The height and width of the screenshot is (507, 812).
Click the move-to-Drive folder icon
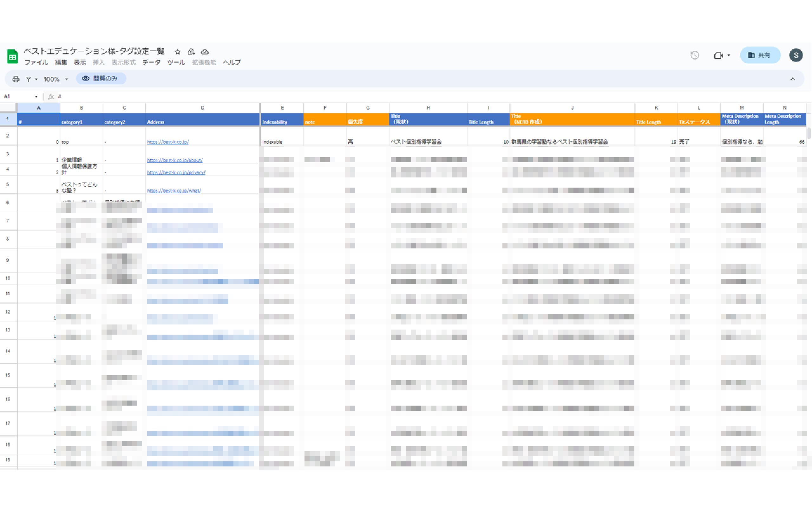pos(191,52)
